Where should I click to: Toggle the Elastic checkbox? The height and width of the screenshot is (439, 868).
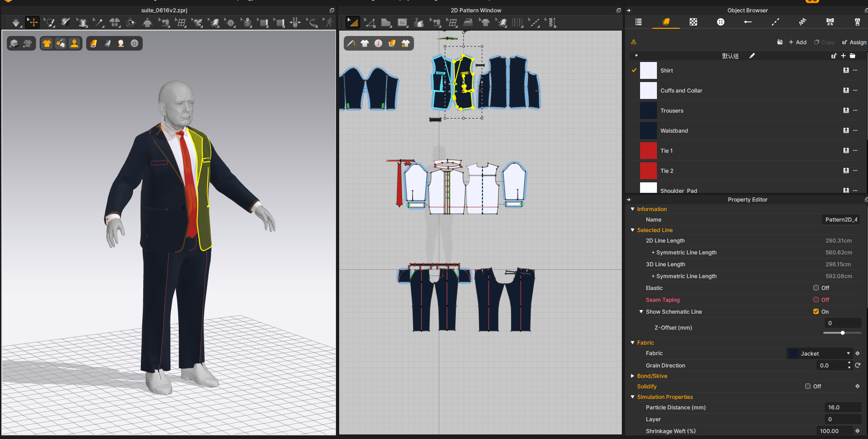[816, 288]
